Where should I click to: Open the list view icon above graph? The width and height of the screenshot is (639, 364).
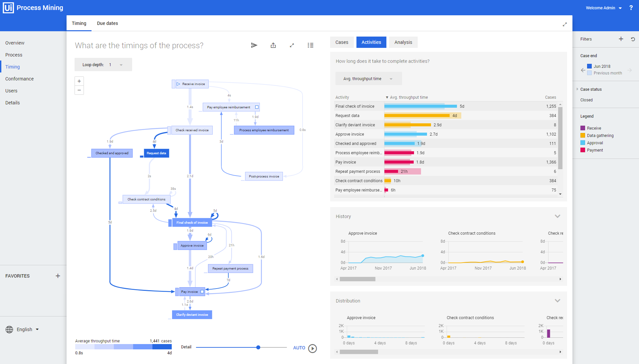tap(311, 45)
